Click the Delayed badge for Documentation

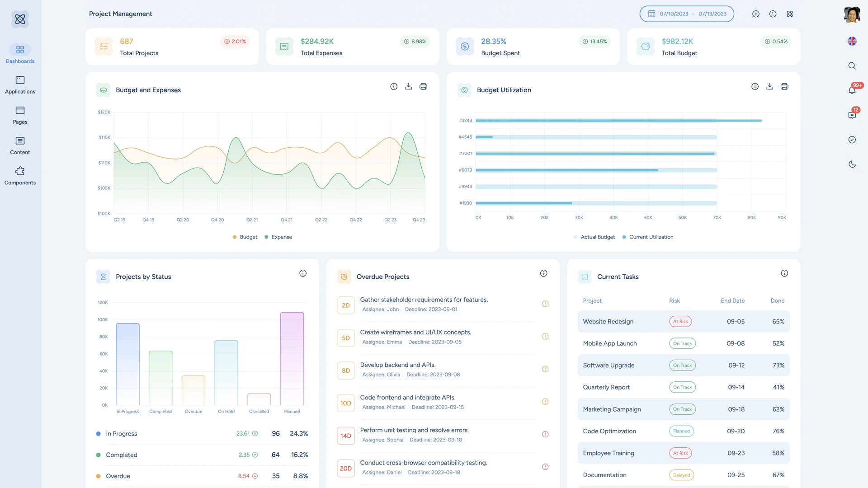coord(681,475)
